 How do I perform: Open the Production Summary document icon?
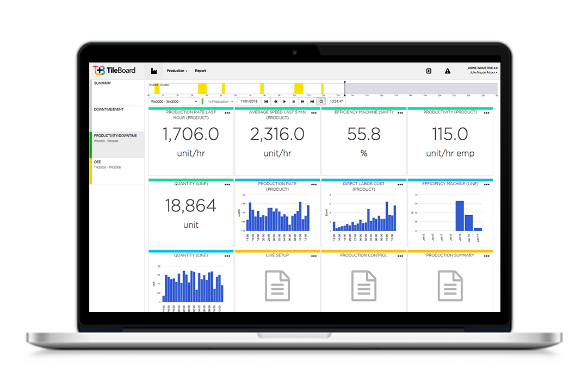450,286
